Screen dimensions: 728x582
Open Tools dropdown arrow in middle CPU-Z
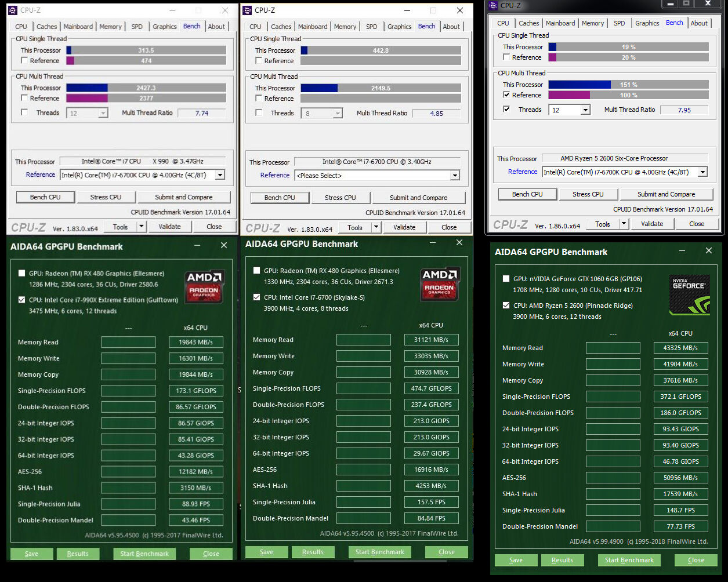coord(376,227)
